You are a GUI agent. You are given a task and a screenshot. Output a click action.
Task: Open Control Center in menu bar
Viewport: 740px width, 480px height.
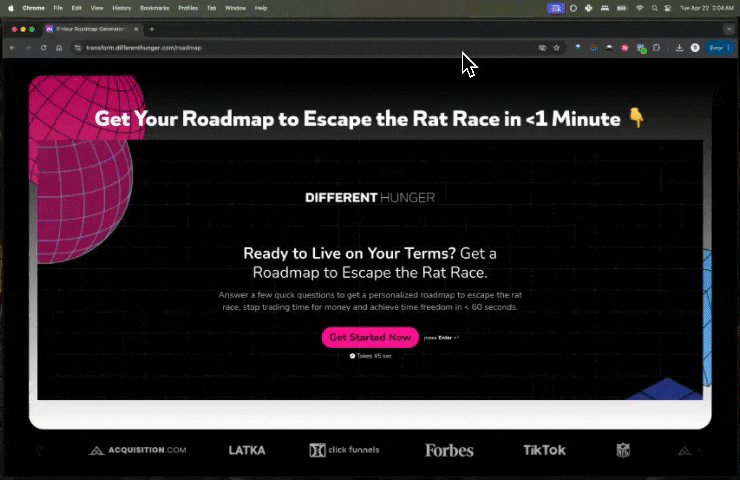point(668,8)
